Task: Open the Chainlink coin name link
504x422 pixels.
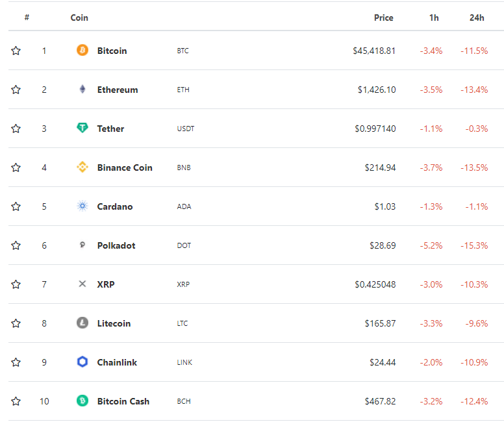Action: 117,362
